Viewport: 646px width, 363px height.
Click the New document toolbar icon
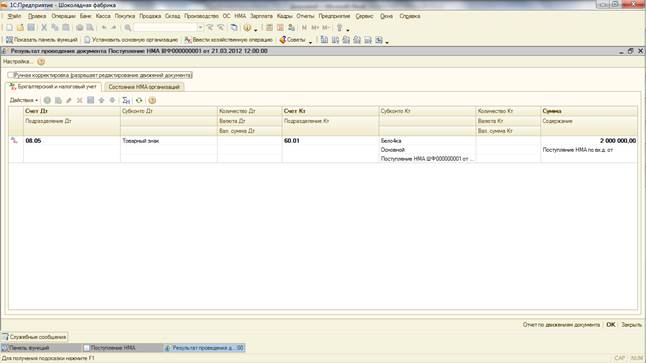[x=9, y=28]
